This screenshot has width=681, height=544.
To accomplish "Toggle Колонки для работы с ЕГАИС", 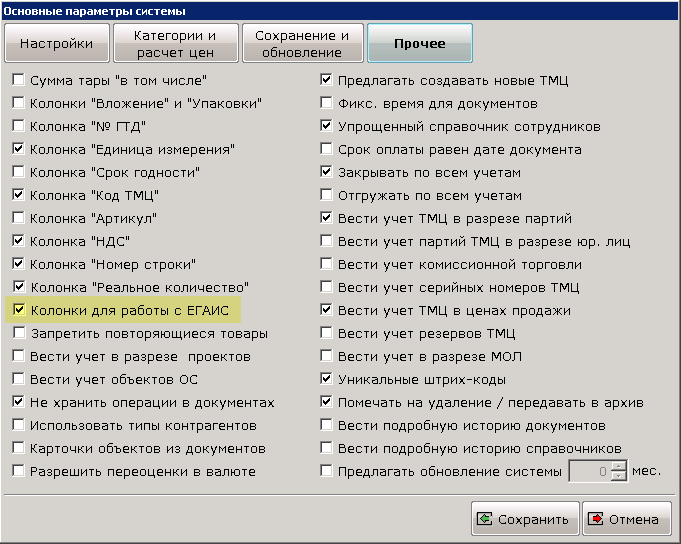I will [x=18, y=310].
